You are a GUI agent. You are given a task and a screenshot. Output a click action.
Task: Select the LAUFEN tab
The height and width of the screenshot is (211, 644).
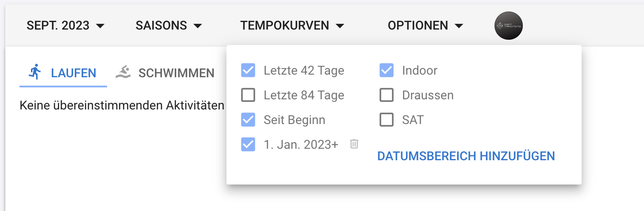[63, 72]
